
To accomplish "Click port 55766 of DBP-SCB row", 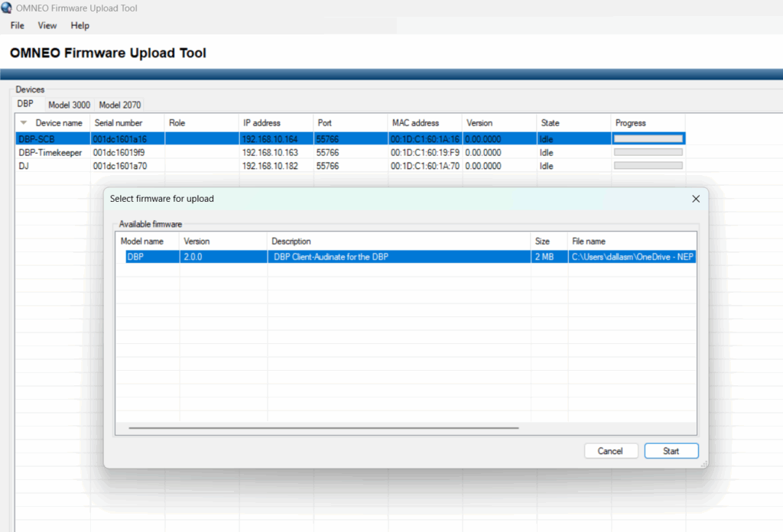I will point(327,139).
